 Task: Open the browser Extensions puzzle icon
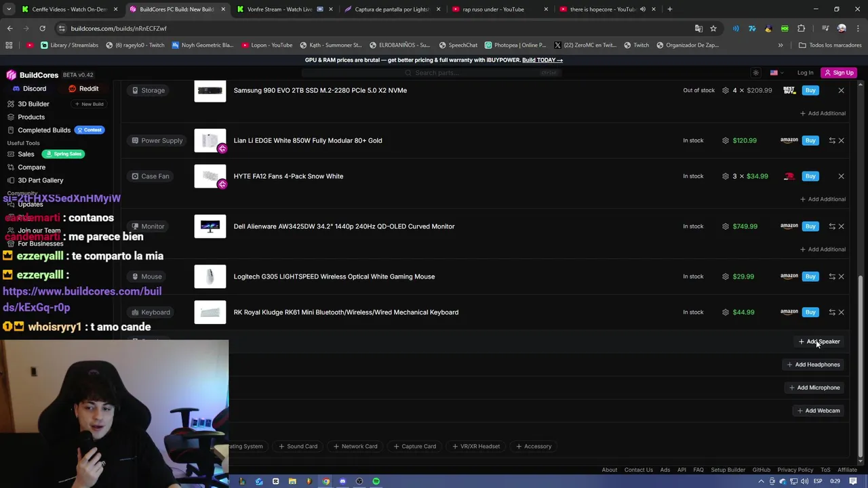(802, 28)
